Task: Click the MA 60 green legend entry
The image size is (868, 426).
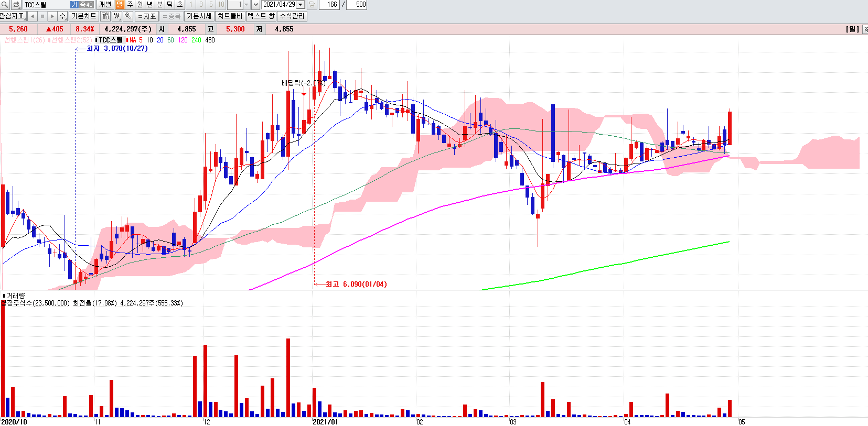Action: pyautogui.click(x=170, y=40)
